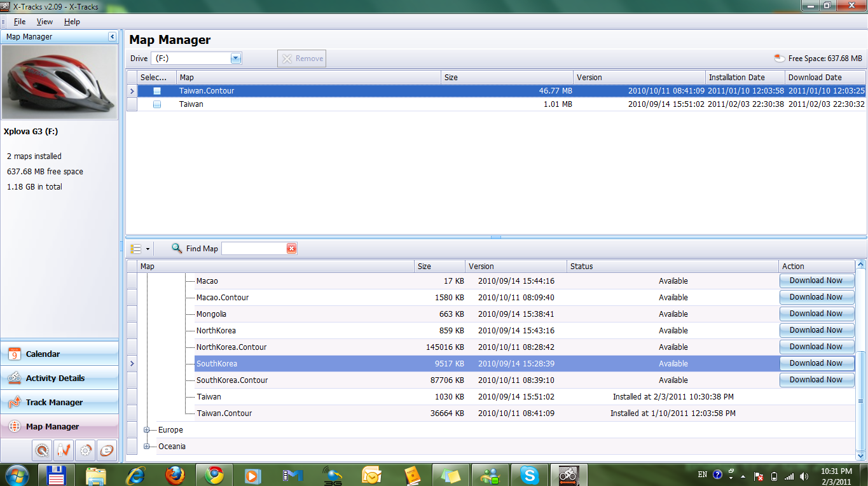Expand the Oceania tree node
The width and height of the screenshot is (868, 486).
147,447
